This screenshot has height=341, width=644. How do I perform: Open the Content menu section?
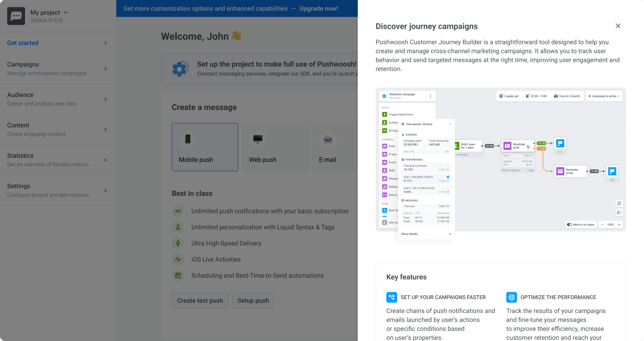coord(58,130)
